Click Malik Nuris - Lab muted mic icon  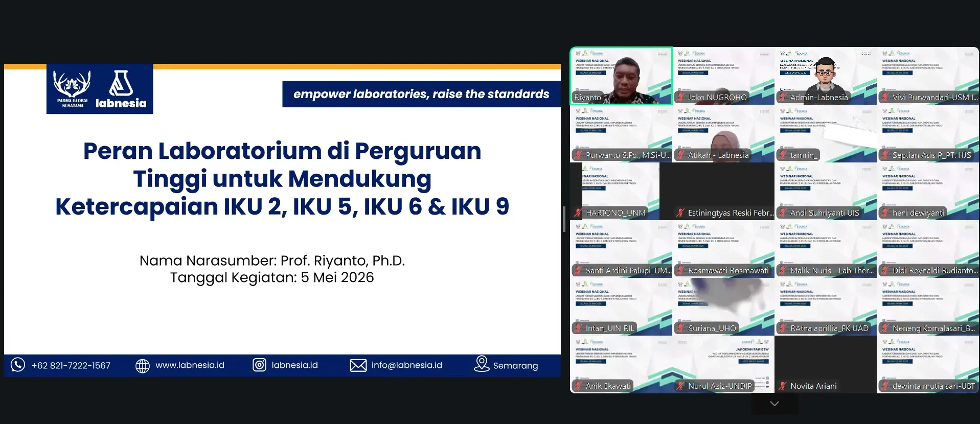(783, 270)
